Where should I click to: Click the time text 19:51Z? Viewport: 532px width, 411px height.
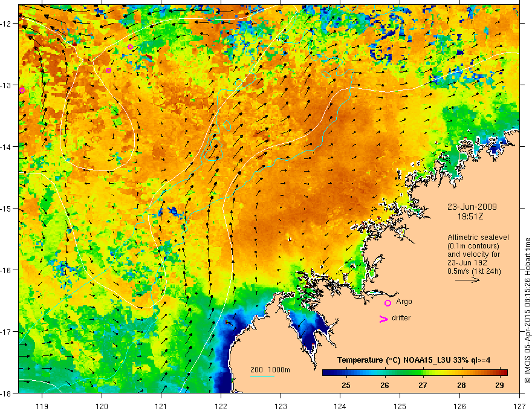click(470, 216)
